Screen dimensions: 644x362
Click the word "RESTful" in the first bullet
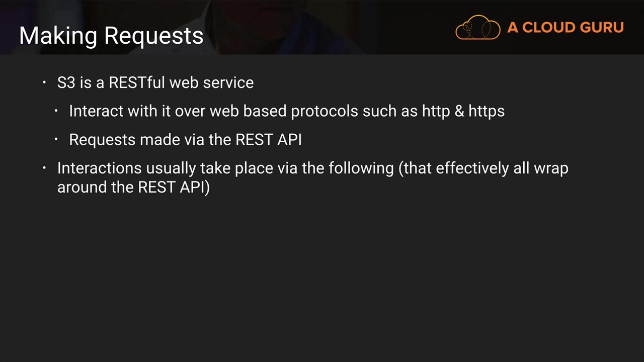point(137,82)
